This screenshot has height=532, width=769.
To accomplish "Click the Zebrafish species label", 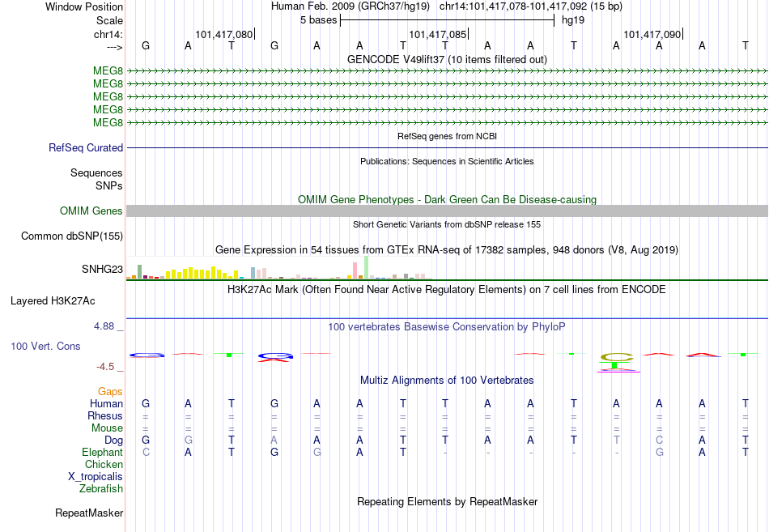I will click(100, 489).
